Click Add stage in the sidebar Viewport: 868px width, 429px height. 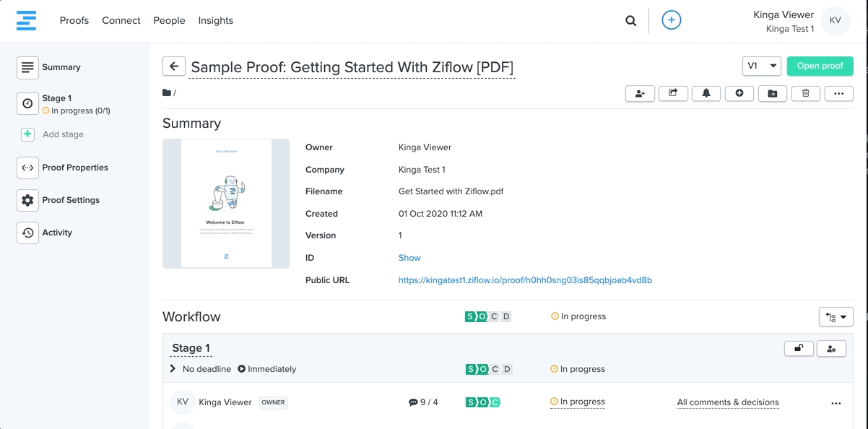tap(62, 134)
